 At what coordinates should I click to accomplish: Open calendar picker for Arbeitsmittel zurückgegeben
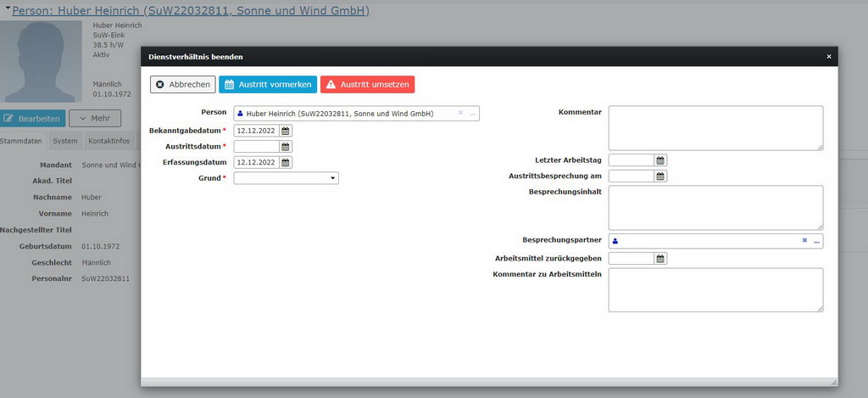tap(660, 258)
